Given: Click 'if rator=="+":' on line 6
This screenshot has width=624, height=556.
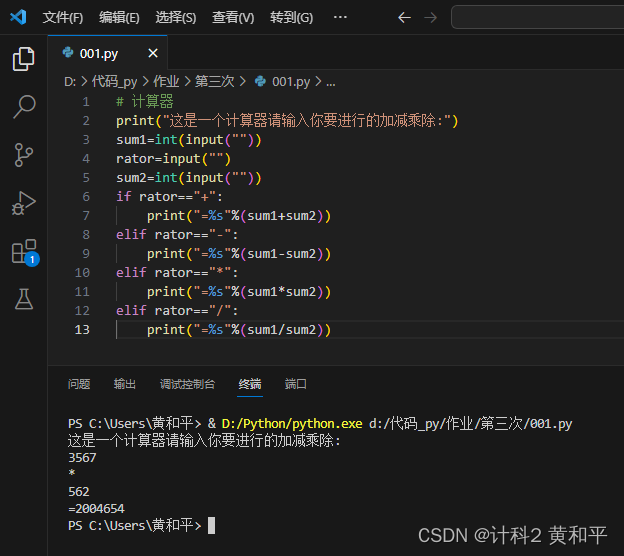Looking at the screenshot, I should pyautogui.click(x=169, y=197).
